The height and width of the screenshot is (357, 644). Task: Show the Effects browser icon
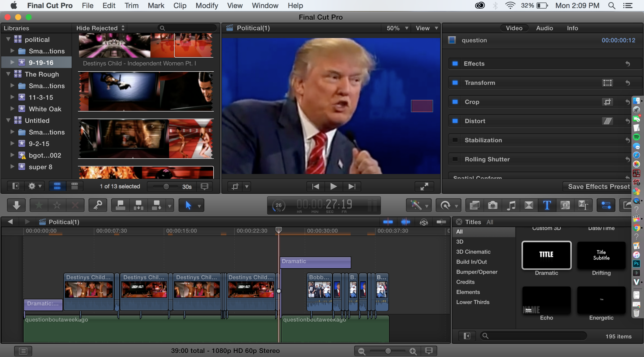coord(474,205)
